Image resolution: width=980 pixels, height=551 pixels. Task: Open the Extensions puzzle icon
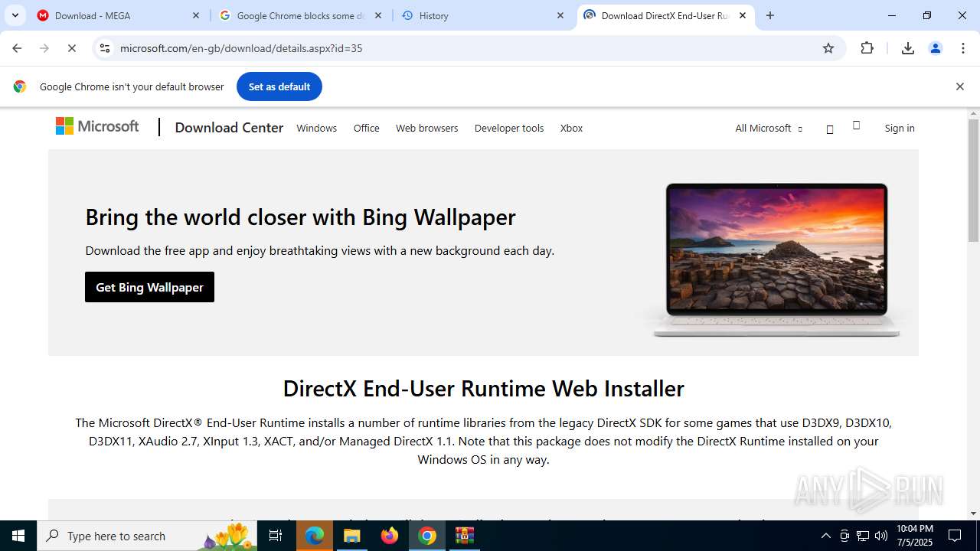(x=867, y=48)
